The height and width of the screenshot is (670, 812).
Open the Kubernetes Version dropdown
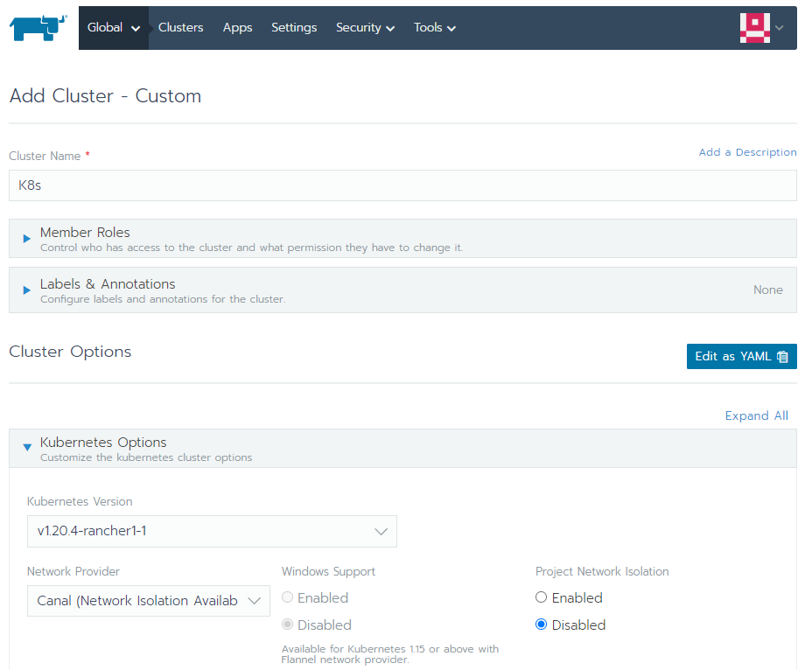point(212,531)
